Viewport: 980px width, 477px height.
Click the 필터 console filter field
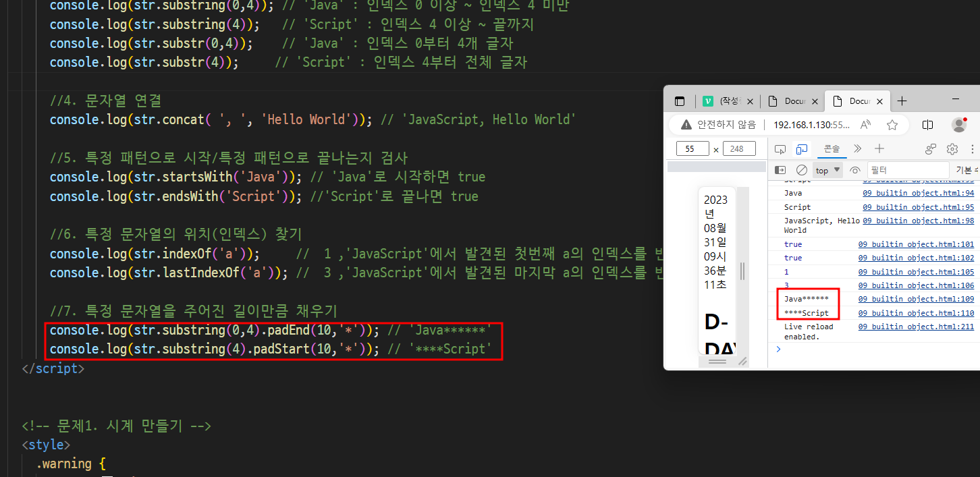[908, 170]
